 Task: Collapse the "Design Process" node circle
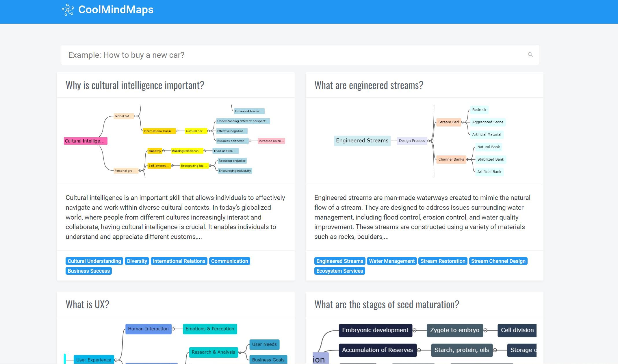(x=428, y=141)
